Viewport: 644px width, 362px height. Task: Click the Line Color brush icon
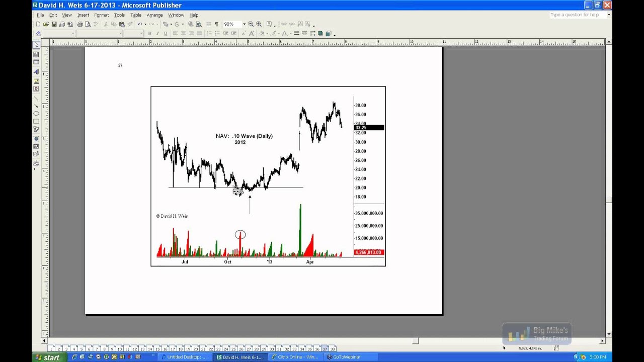[273, 34]
